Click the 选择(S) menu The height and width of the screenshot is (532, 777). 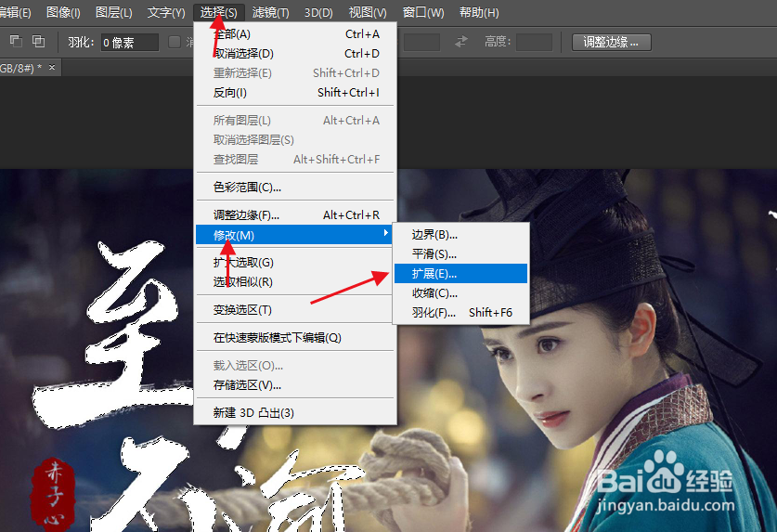pos(218,12)
